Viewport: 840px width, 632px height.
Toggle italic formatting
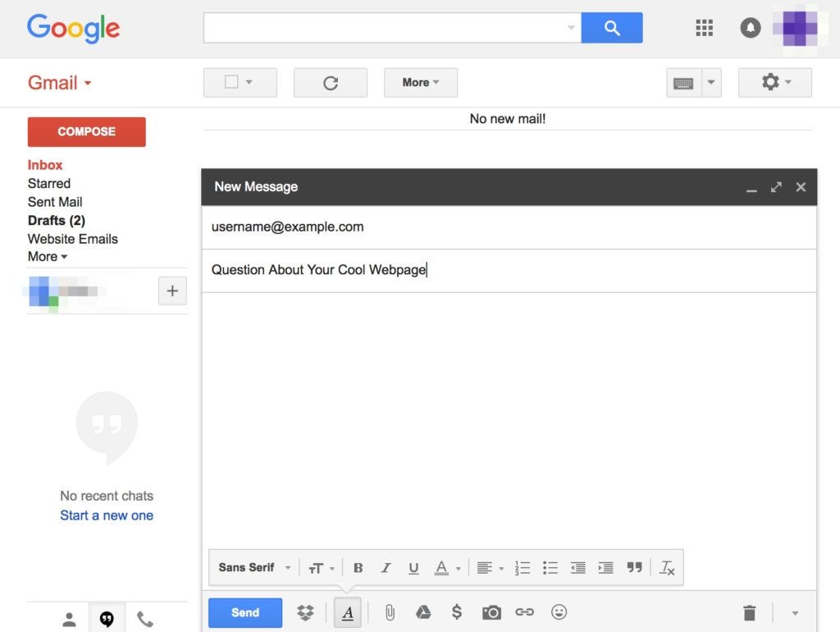386,568
